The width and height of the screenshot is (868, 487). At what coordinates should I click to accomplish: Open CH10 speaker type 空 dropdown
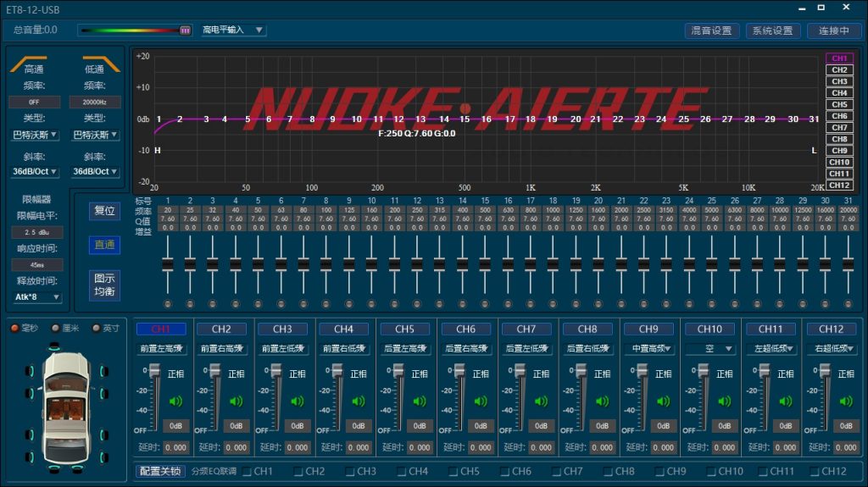pyautogui.click(x=709, y=349)
